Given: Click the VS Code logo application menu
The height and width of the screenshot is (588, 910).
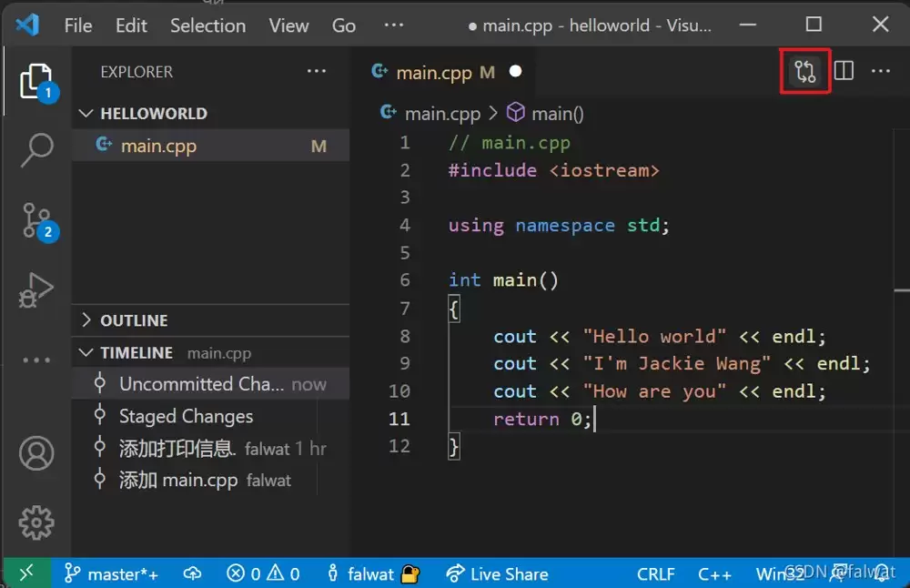Looking at the screenshot, I should click(x=27, y=25).
